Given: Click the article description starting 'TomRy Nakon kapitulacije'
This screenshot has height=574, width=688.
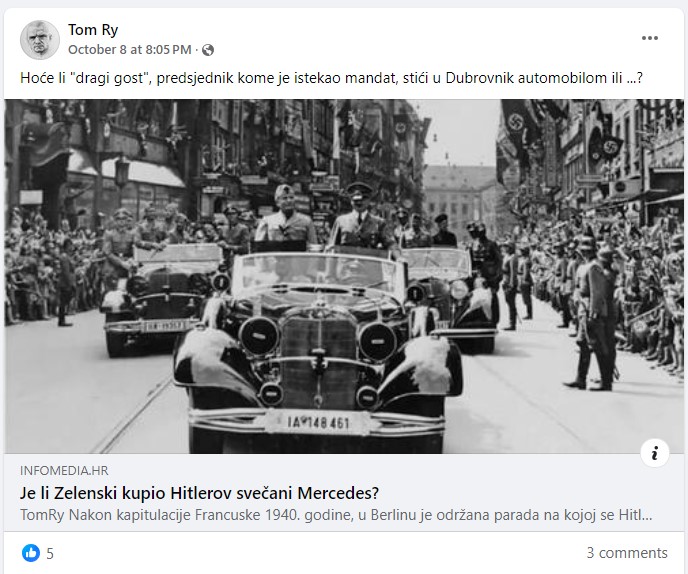Looking at the screenshot, I should coord(336,515).
